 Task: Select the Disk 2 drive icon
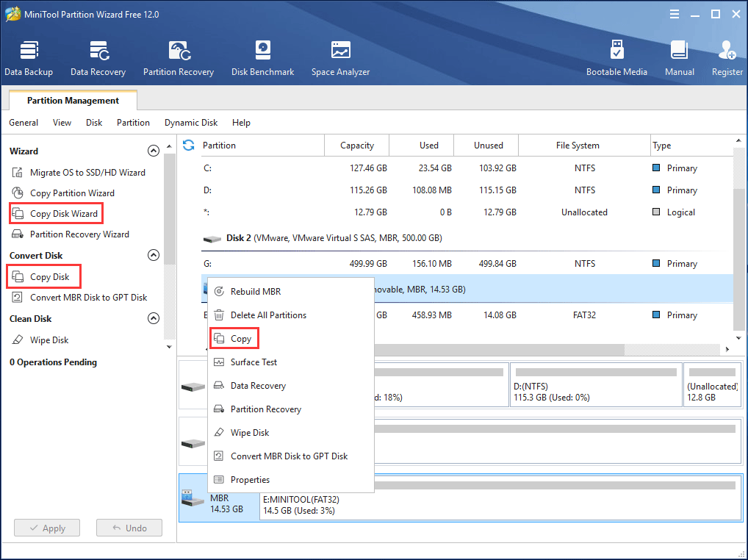pos(212,239)
